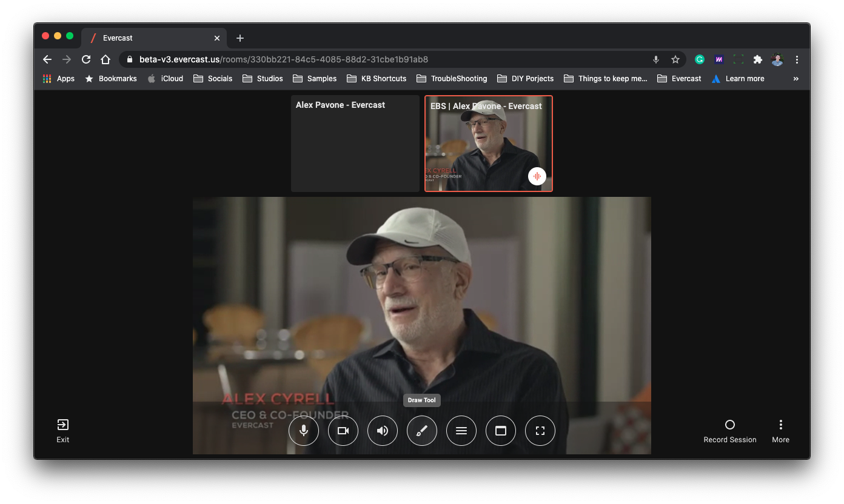Open the Chrome profile avatar
The width and height of the screenshot is (844, 504).
777,59
